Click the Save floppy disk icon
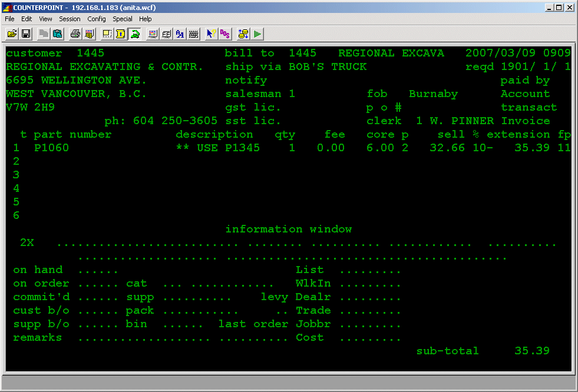The height and width of the screenshot is (392, 578). coord(26,34)
